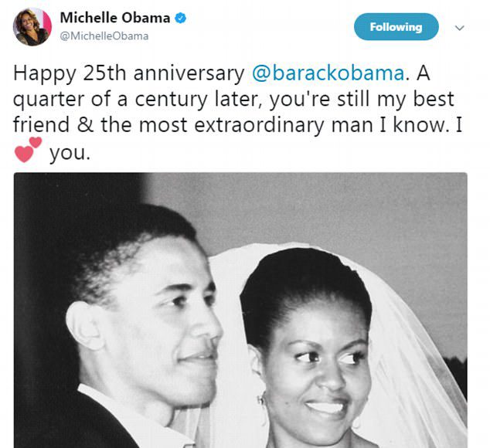Click the bride's earring in the photo
490x448 pixels.
tap(261, 400)
